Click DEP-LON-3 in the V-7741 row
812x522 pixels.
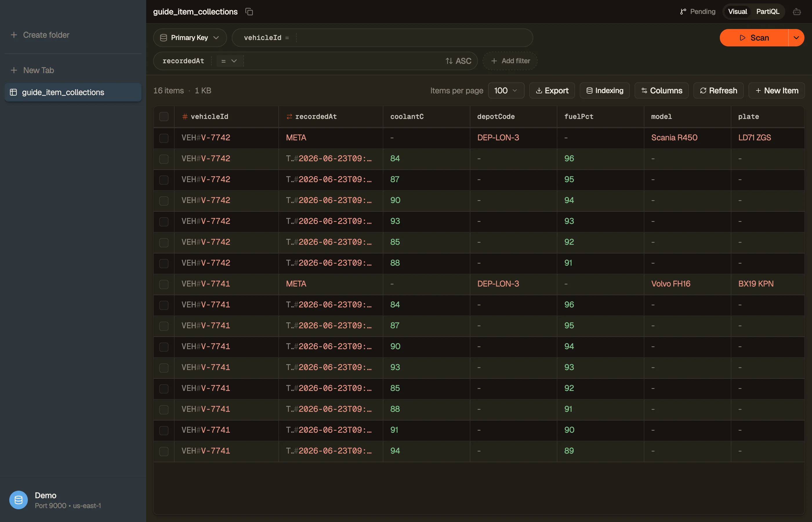coord(498,284)
